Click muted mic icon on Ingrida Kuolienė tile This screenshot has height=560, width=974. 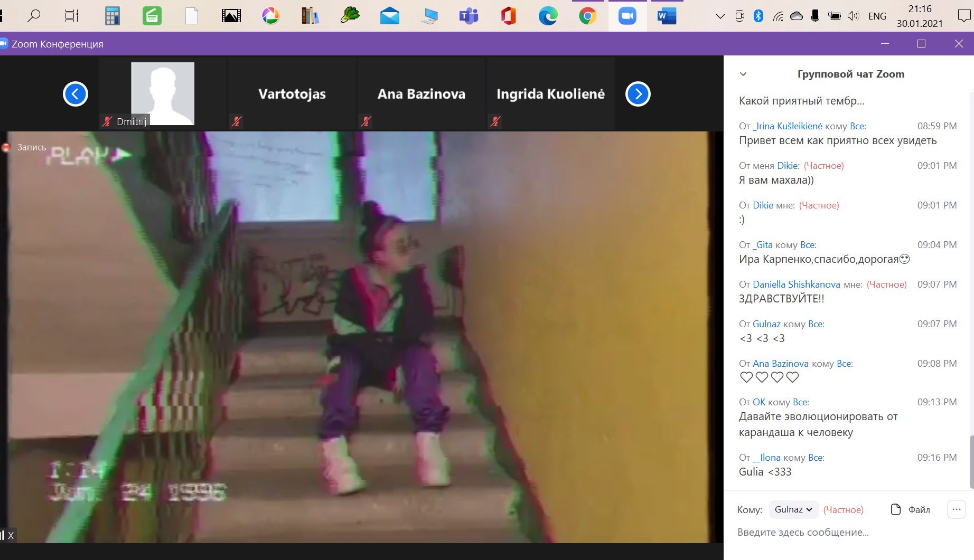tap(495, 121)
